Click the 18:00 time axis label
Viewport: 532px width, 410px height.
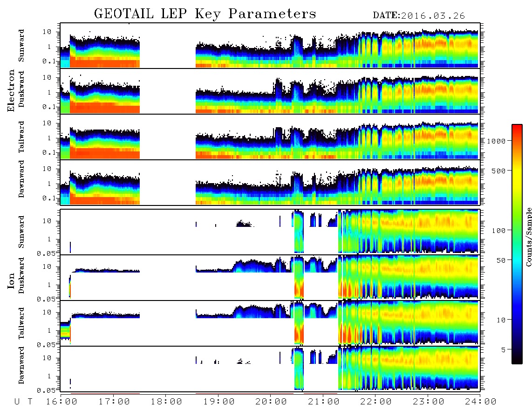(x=166, y=402)
